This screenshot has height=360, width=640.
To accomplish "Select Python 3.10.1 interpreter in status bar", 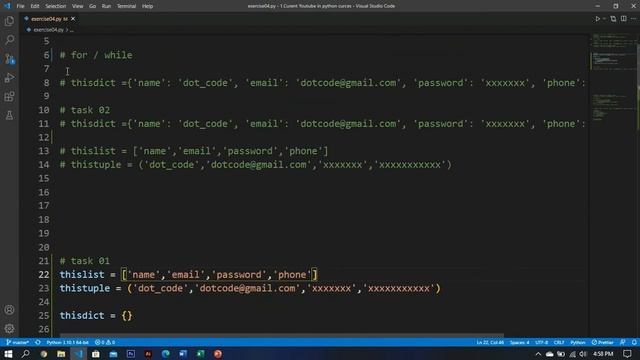I will pyautogui.click(x=67, y=342).
